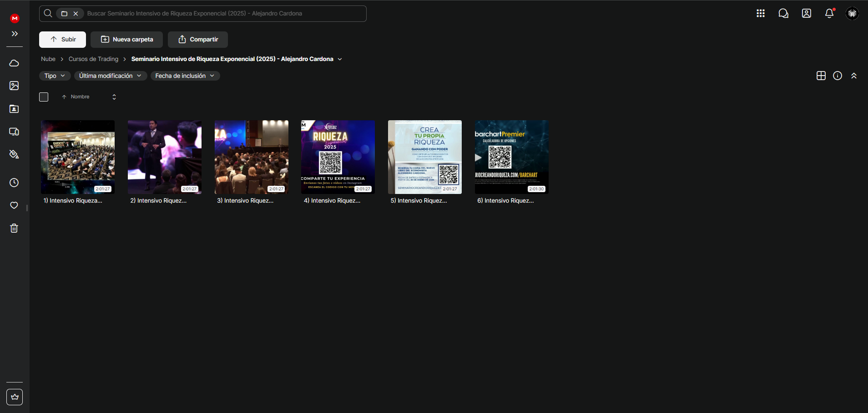Collapse the header with double-chevron up icon
This screenshot has height=413, width=868.
[854, 76]
